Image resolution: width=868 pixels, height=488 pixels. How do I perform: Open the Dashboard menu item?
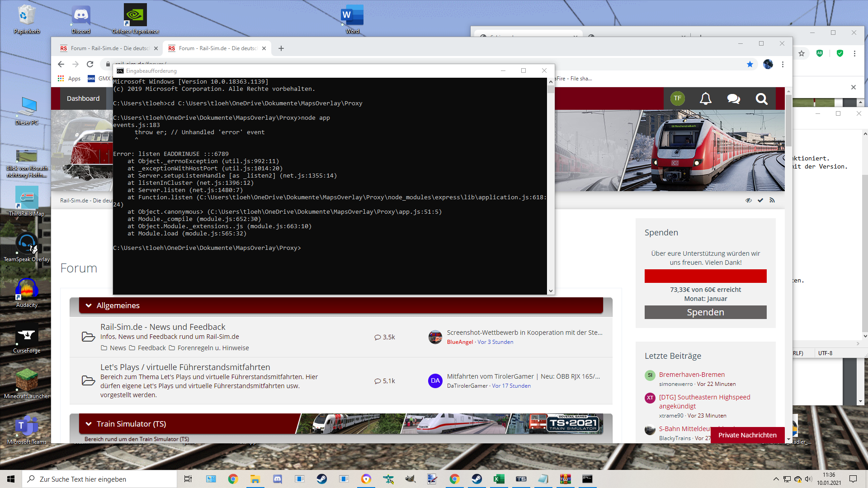point(83,99)
